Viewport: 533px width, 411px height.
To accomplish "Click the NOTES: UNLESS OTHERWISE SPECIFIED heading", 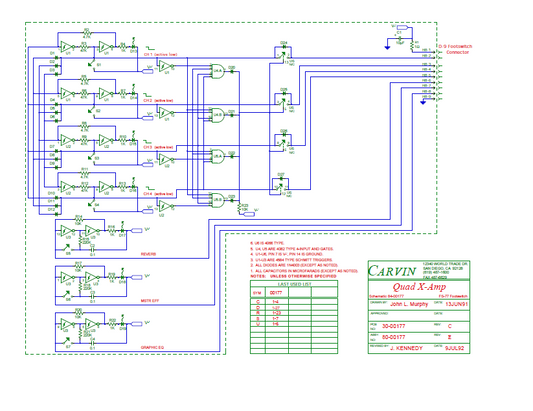I will pos(293,276).
